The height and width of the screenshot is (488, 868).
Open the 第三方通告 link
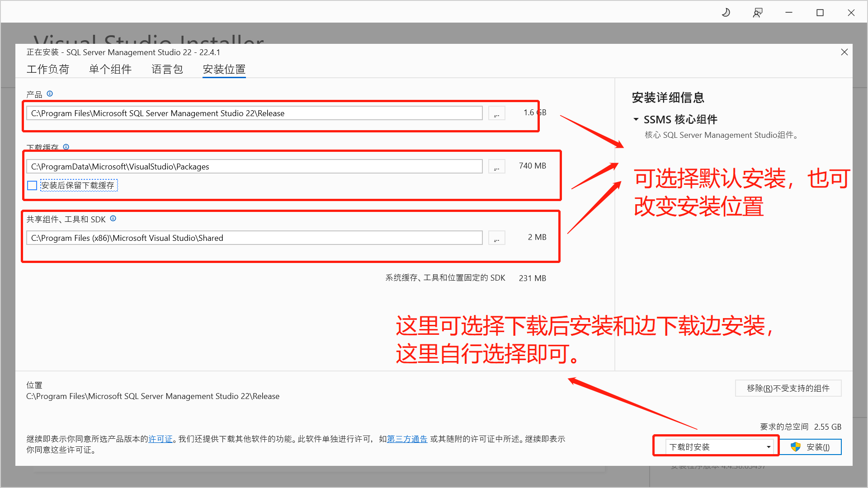tap(407, 439)
